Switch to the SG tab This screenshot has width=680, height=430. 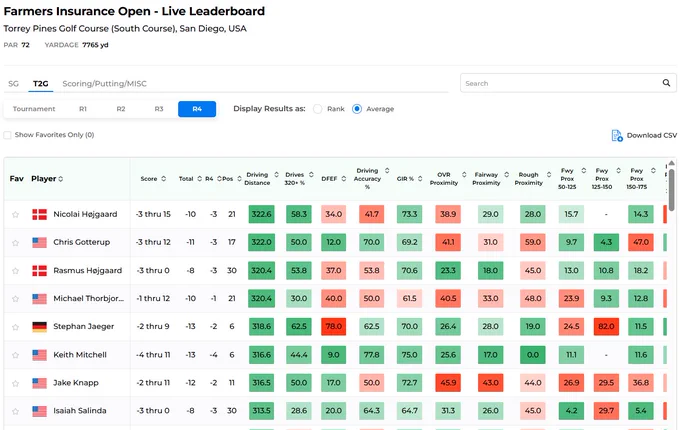pos(13,84)
